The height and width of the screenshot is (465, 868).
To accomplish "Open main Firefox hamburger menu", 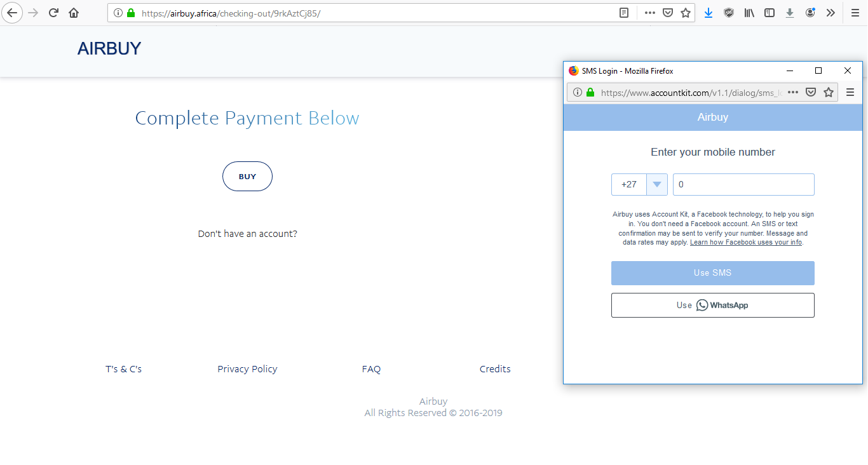I will coord(855,13).
